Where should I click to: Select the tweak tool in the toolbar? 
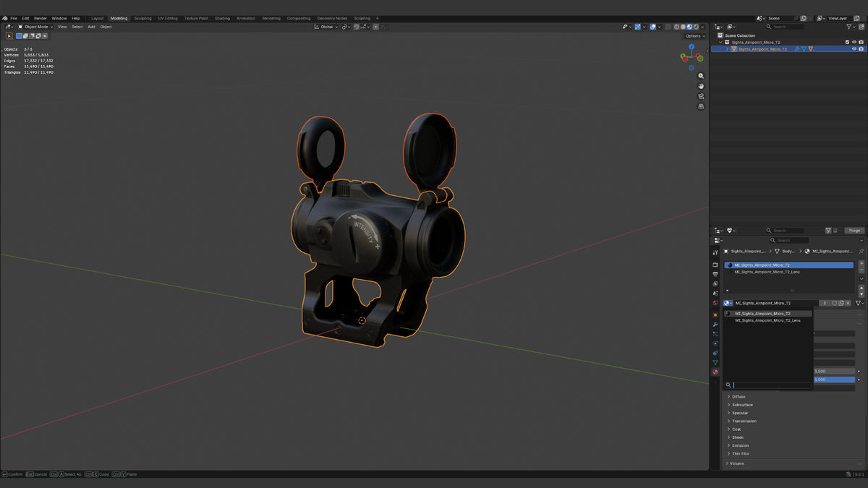(x=9, y=35)
